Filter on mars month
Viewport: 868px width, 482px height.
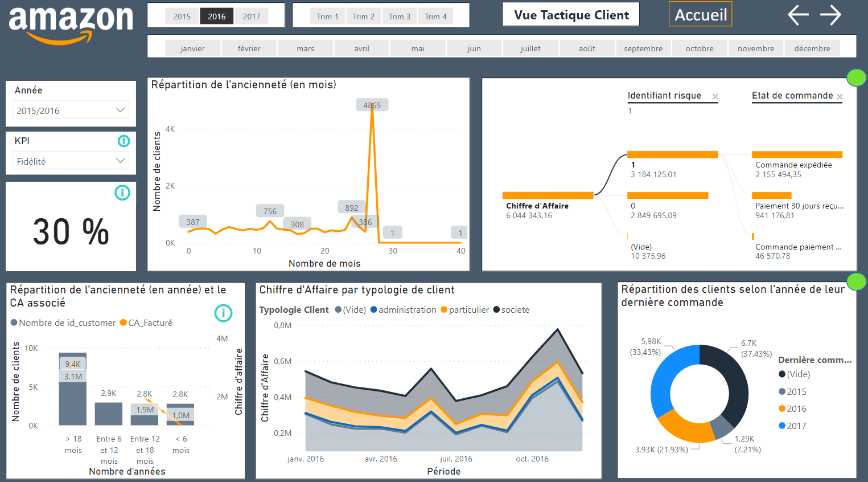tap(306, 48)
